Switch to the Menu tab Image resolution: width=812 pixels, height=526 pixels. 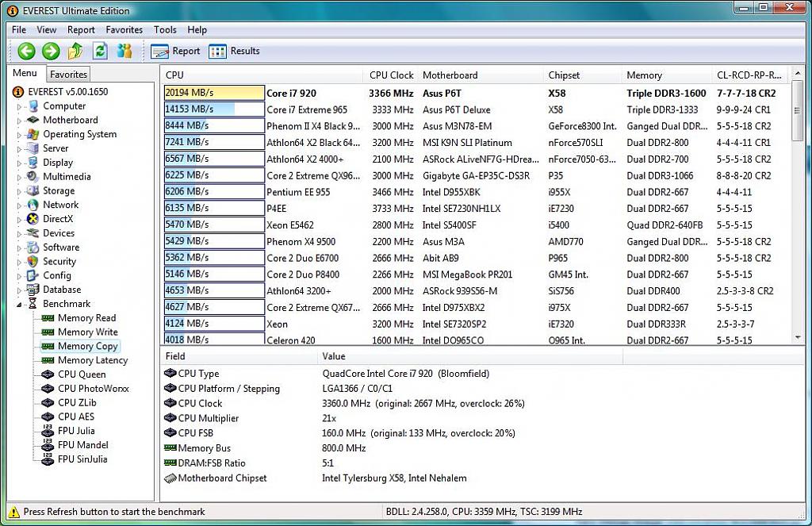25,73
